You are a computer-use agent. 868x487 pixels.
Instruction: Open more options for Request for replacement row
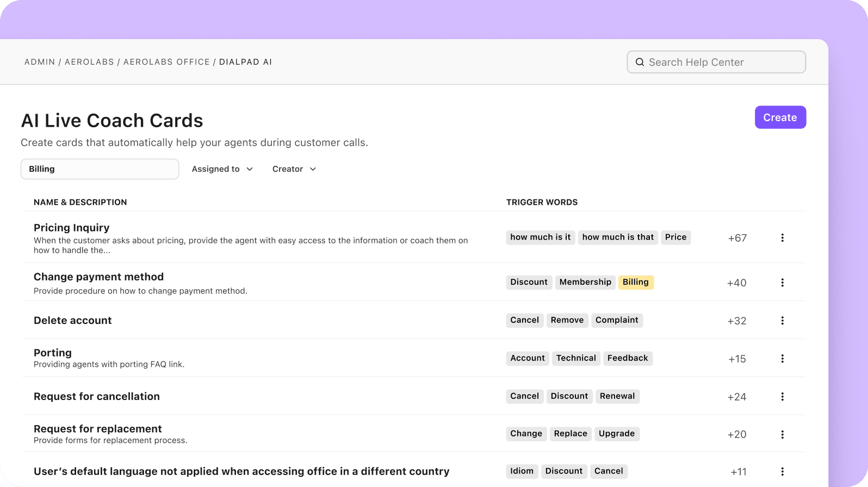click(x=782, y=434)
